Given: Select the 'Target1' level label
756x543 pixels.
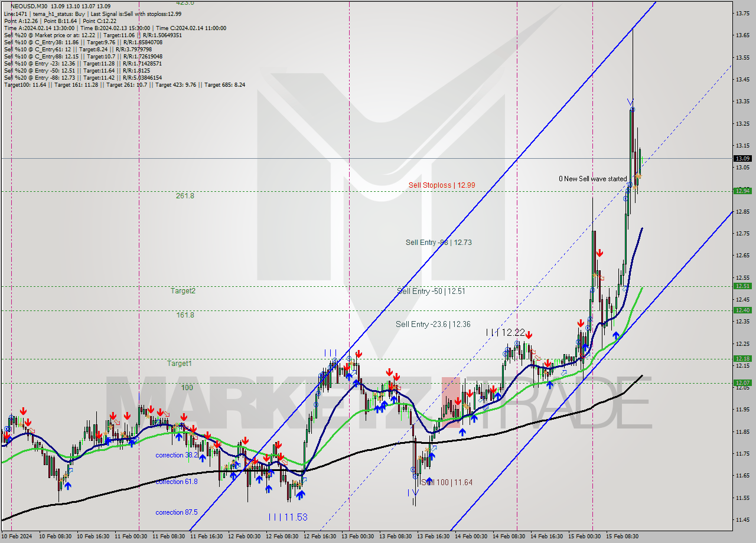Looking at the screenshot, I should coord(179,364).
